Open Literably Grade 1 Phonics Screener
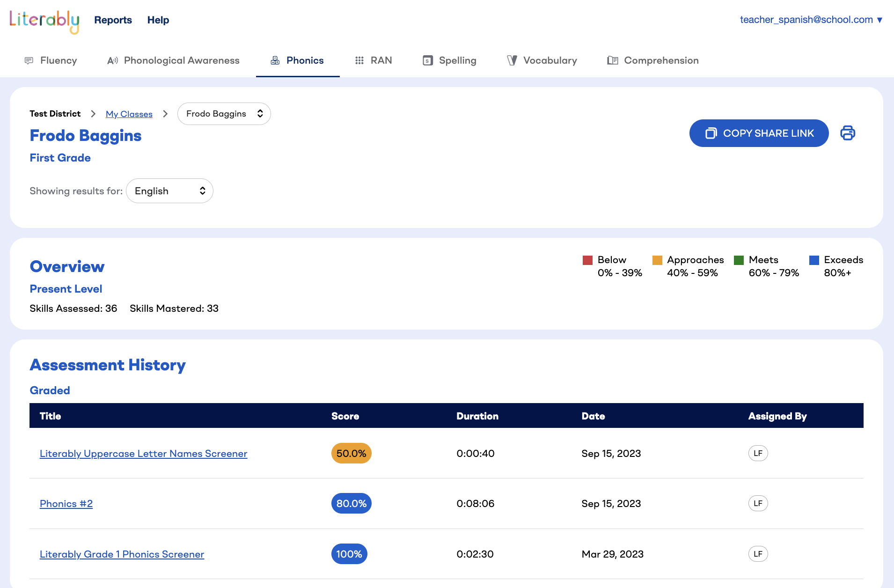This screenshot has height=588, width=894. pos(122,554)
